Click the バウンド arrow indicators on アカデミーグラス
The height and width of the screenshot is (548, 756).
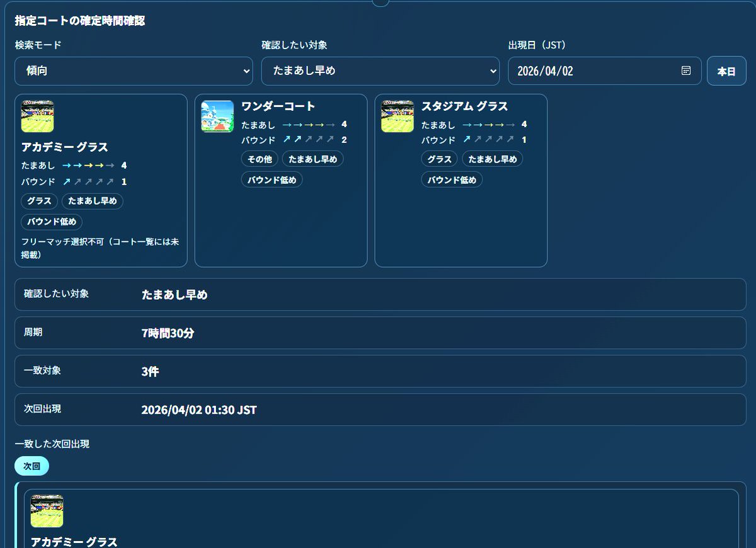pos(94,182)
